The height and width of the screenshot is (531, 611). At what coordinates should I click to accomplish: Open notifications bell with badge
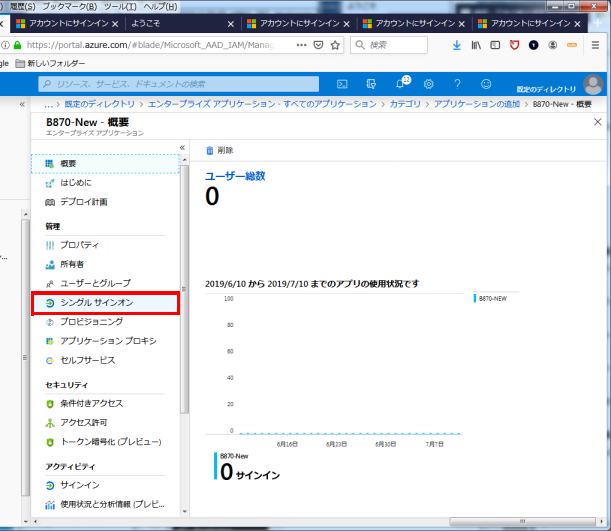coord(402,83)
